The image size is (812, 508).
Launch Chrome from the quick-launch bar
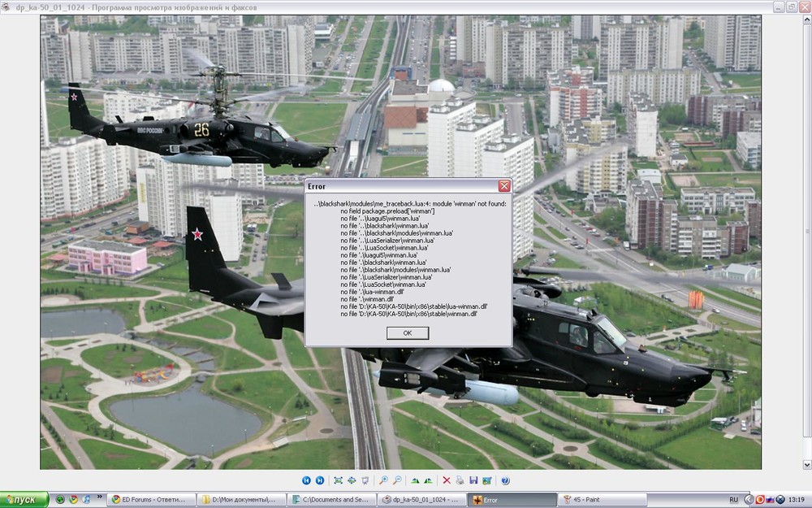click(x=73, y=500)
